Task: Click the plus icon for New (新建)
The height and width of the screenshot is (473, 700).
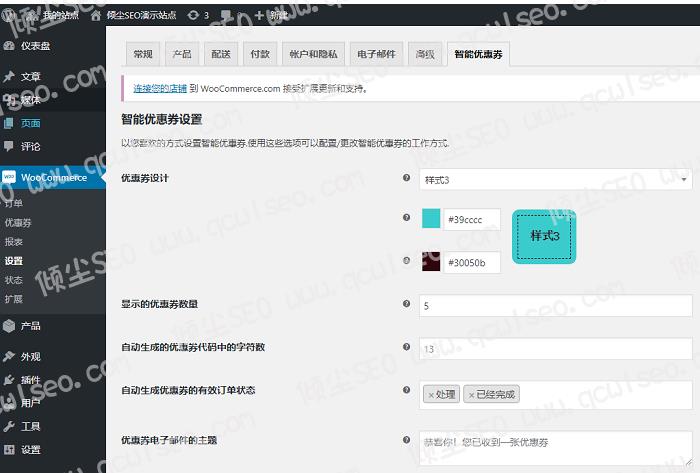Action: (x=259, y=15)
